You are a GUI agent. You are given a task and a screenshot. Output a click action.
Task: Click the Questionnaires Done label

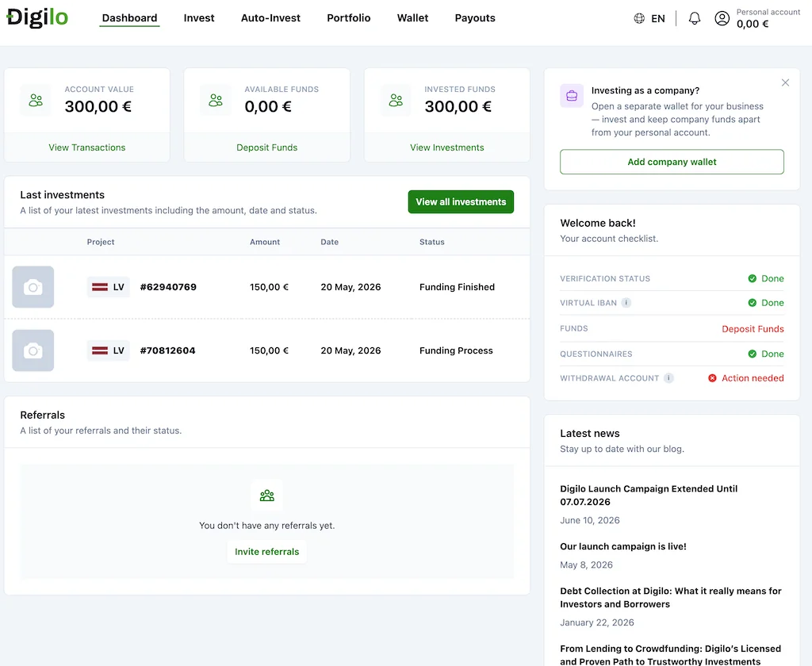[772, 354]
